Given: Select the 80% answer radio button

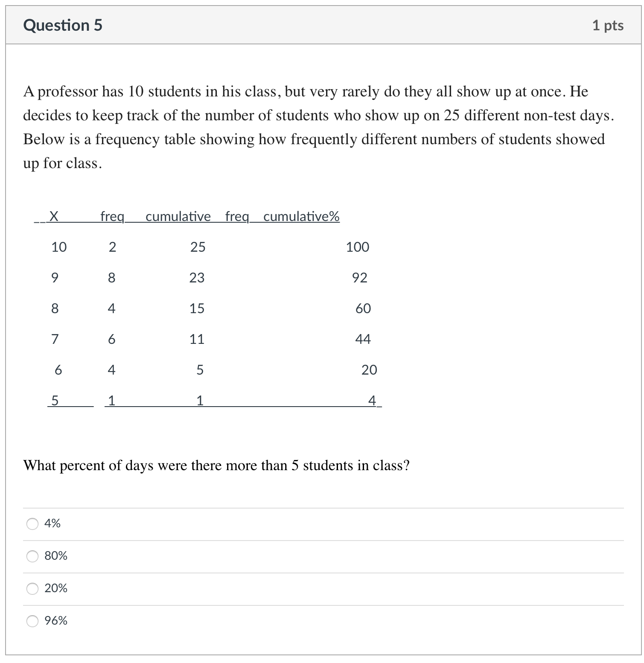Looking at the screenshot, I should click(x=32, y=556).
